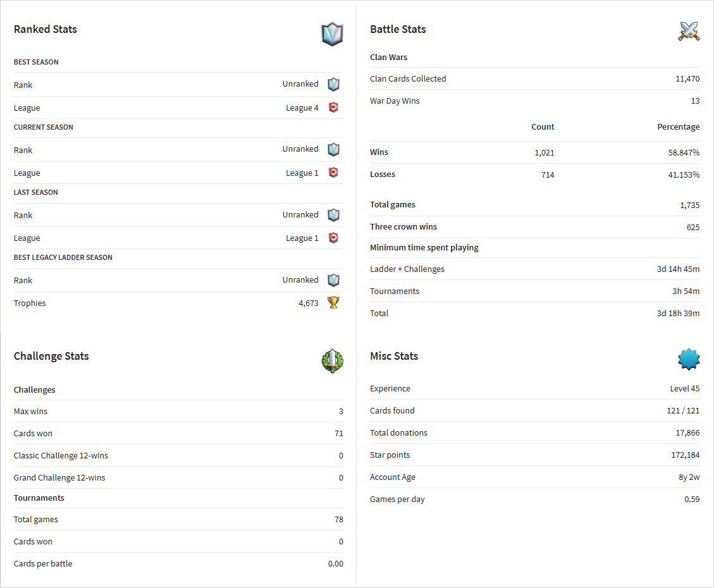Screen dimensions: 714x588
Task: Click the Percentage column header
Action: 678,127
